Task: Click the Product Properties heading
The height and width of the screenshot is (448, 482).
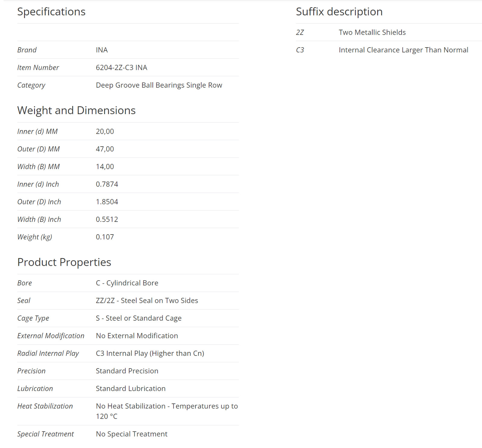Action: tap(64, 262)
